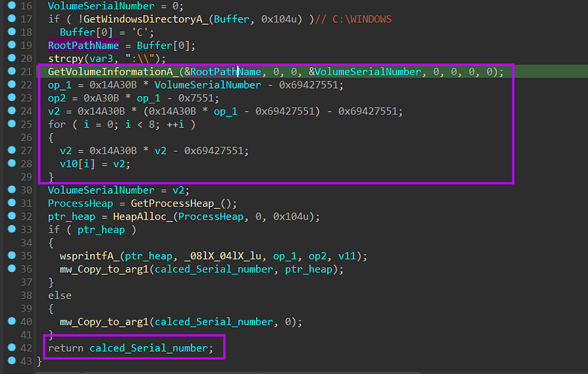Viewport: 588px width, 374px height.
Task: Click line number 34 in gutter
Action: click(x=26, y=243)
